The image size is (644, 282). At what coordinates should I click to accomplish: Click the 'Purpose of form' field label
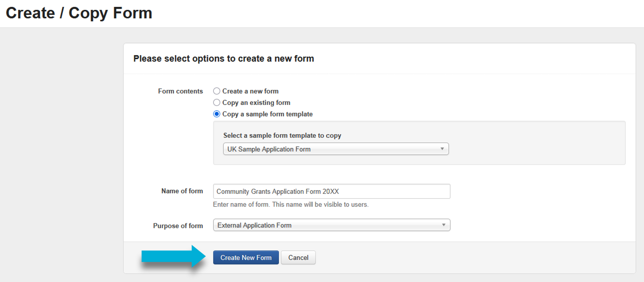pos(178,226)
